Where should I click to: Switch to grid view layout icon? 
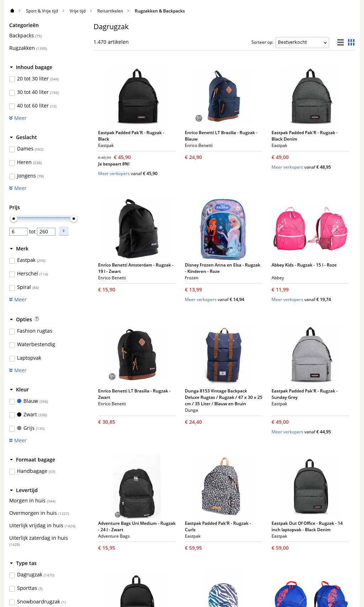tap(351, 42)
